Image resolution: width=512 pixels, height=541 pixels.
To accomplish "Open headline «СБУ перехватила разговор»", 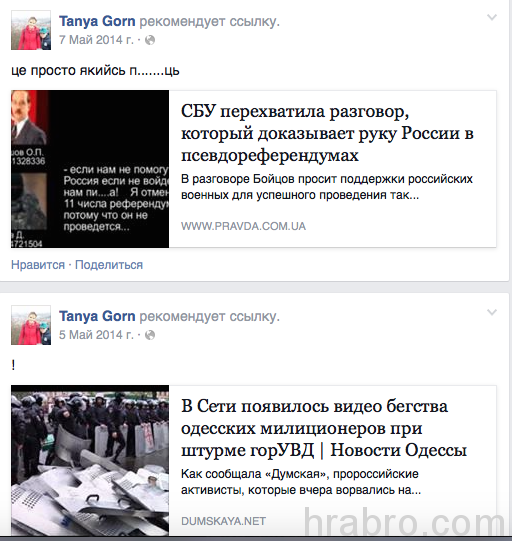I will 327,133.
